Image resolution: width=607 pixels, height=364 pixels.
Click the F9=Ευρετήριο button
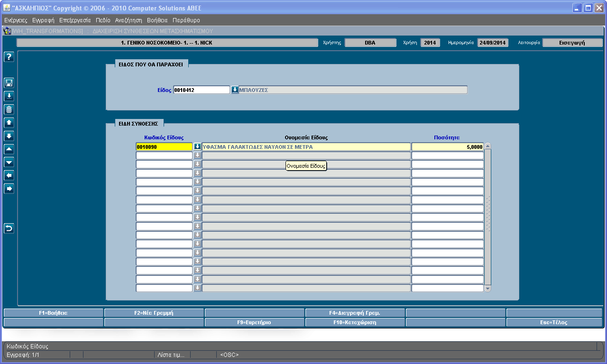(x=255, y=322)
